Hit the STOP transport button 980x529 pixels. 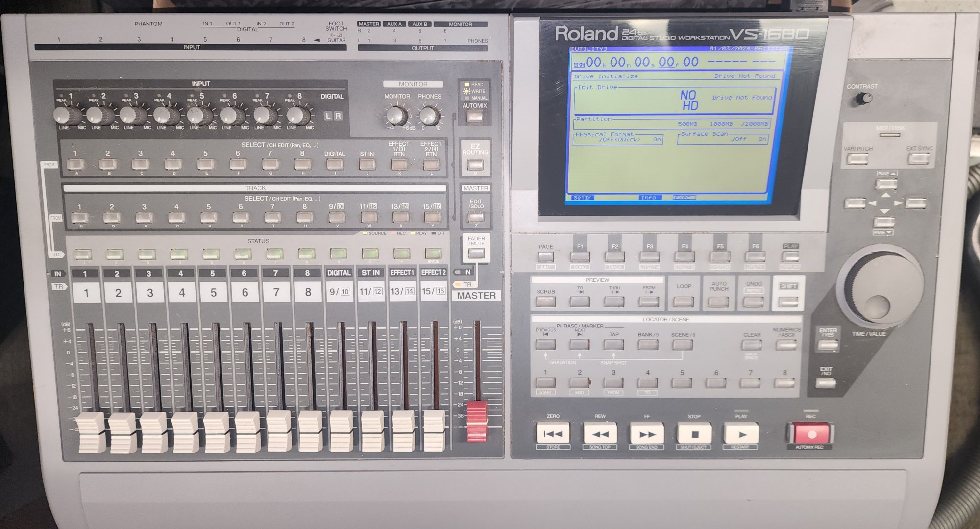pos(694,433)
